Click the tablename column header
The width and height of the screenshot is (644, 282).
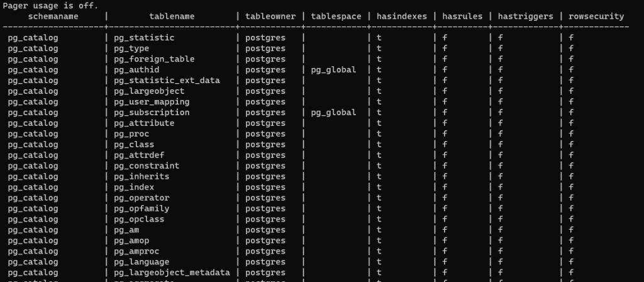[x=172, y=16]
